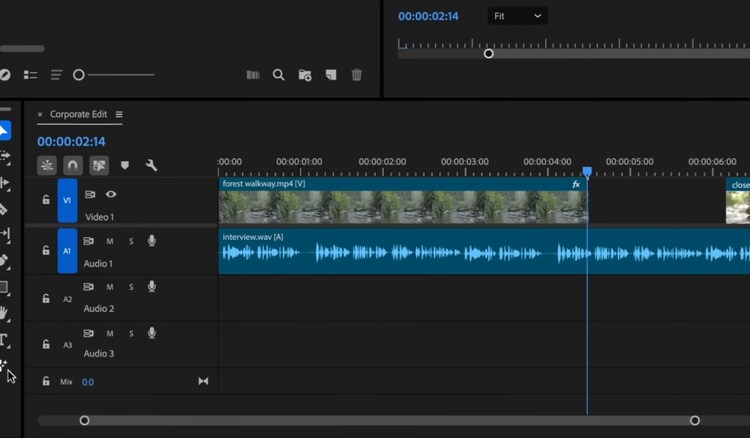The image size is (750, 438).
Task: Click the New Bin folder icon
Action: [x=305, y=75]
